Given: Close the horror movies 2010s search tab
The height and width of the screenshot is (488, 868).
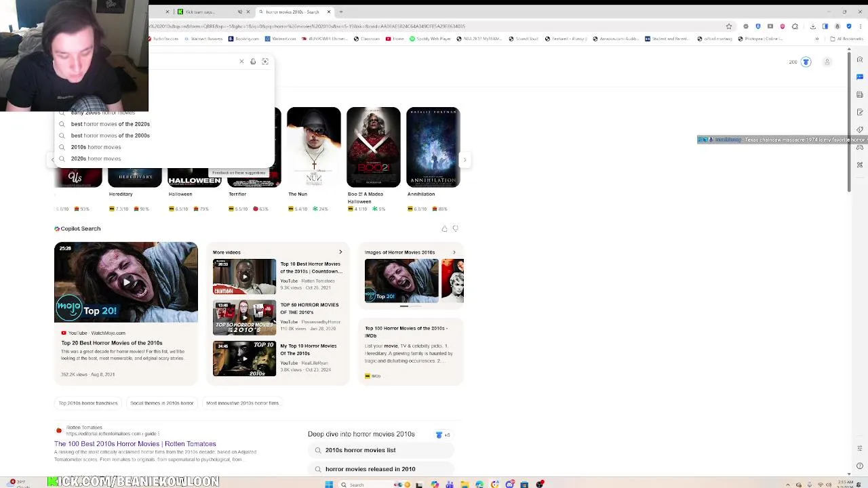Looking at the screenshot, I should click(x=329, y=12).
